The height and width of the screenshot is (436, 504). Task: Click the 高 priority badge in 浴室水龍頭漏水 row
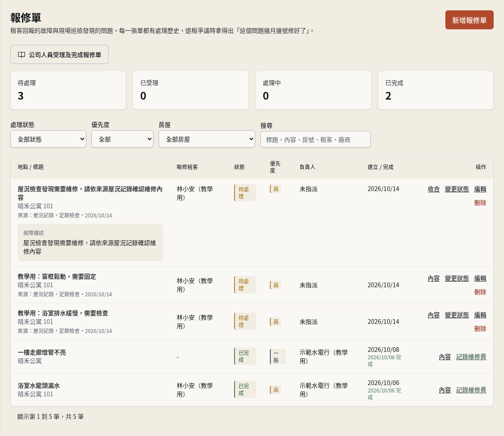tap(275, 390)
